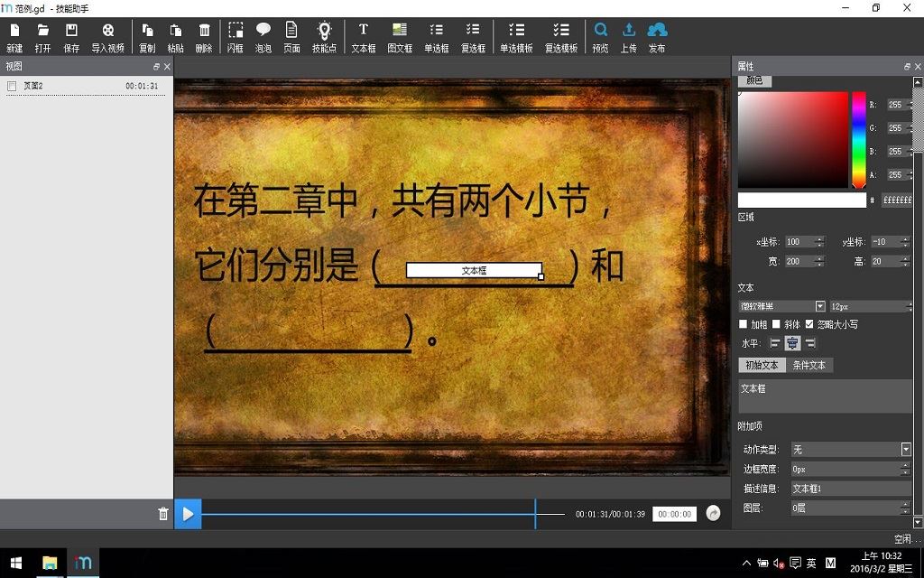Uncheck 忽略大小写 ignore case option
924x578 pixels.
coord(809,324)
